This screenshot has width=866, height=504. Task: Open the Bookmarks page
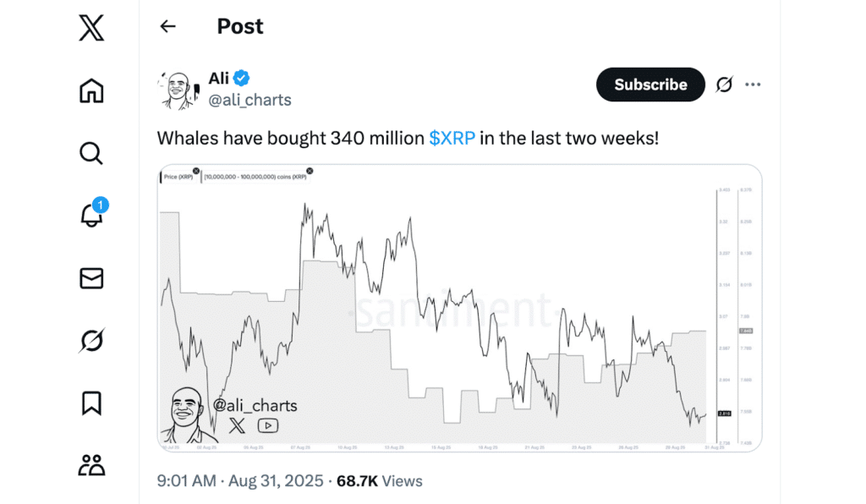pos(91,403)
